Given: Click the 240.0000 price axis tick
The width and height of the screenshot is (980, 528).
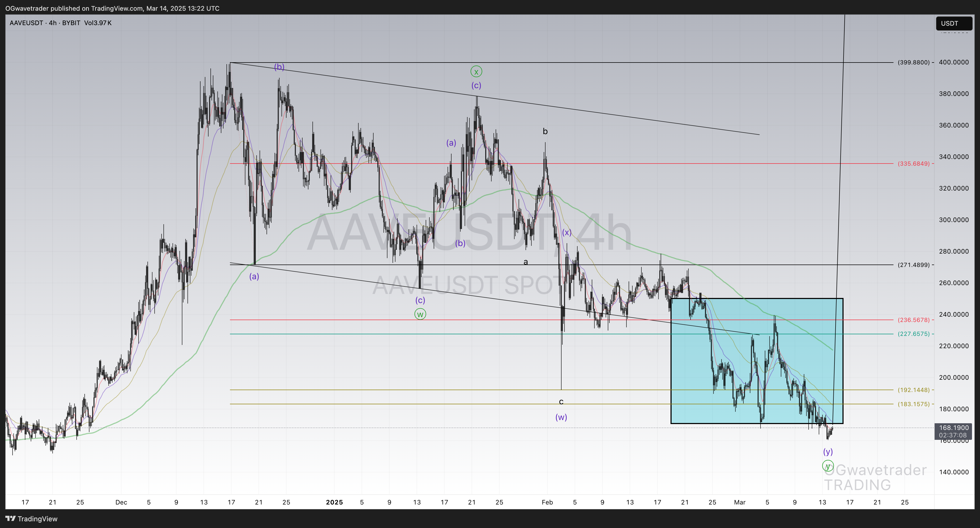Looking at the screenshot, I should click(x=954, y=315).
